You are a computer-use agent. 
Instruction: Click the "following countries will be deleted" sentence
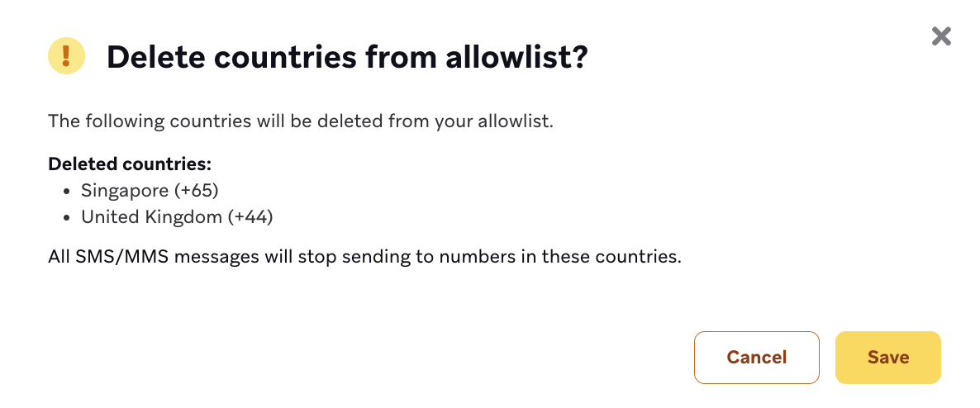pyautogui.click(x=300, y=121)
